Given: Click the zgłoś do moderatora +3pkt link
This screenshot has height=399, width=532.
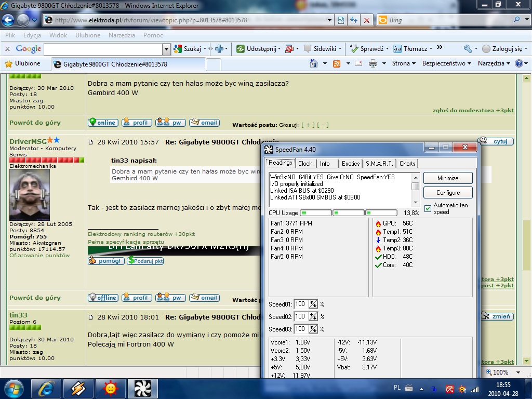Looking at the screenshot, I should tap(473, 110).
